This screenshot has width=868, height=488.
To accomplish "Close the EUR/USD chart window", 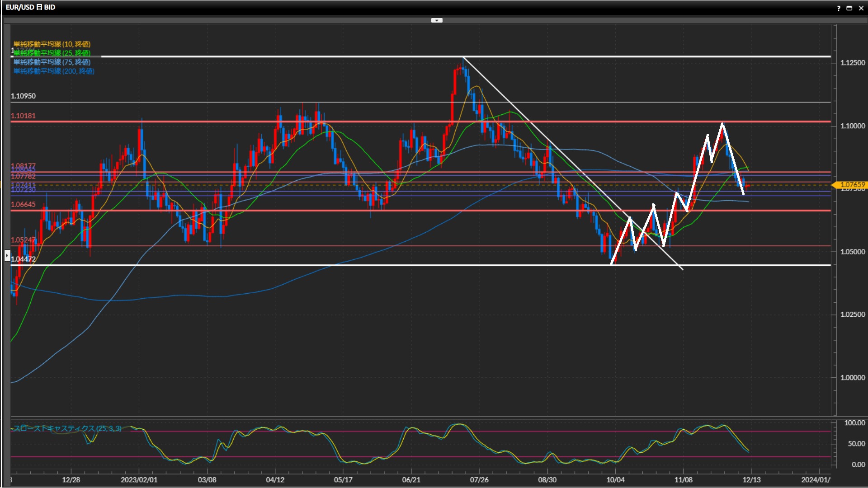I will point(861,8).
